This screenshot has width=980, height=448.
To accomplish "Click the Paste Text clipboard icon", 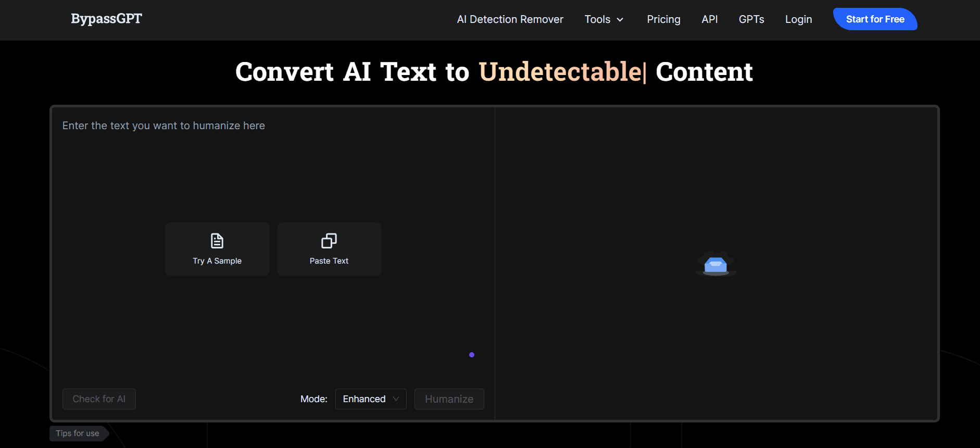I will pos(329,241).
